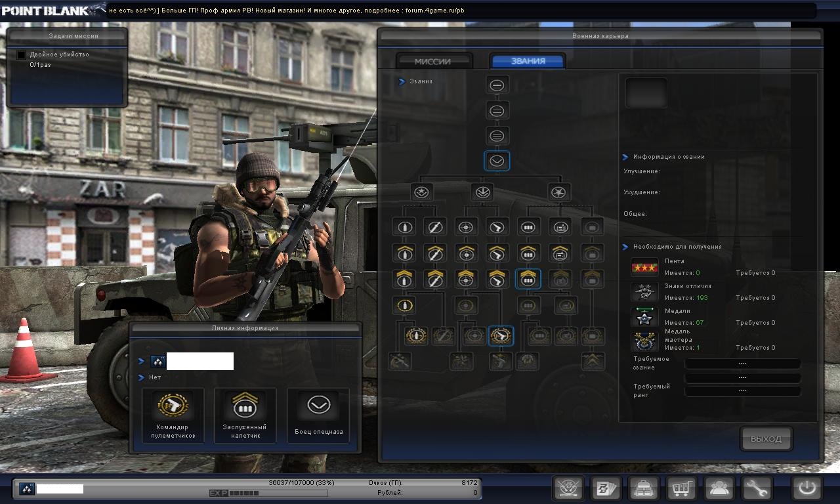Select the topmost single-line rank icon

point(497,85)
